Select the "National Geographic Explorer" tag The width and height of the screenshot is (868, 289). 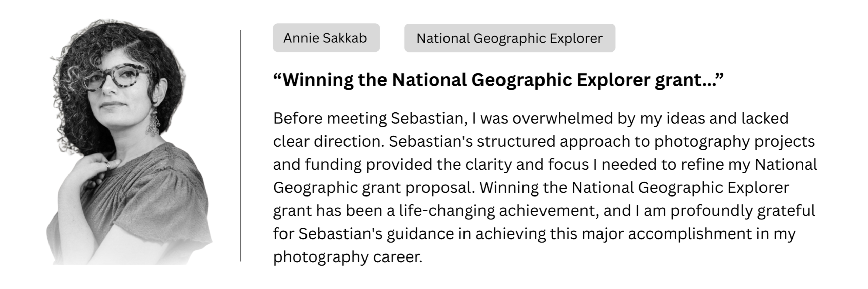tap(509, 38)
